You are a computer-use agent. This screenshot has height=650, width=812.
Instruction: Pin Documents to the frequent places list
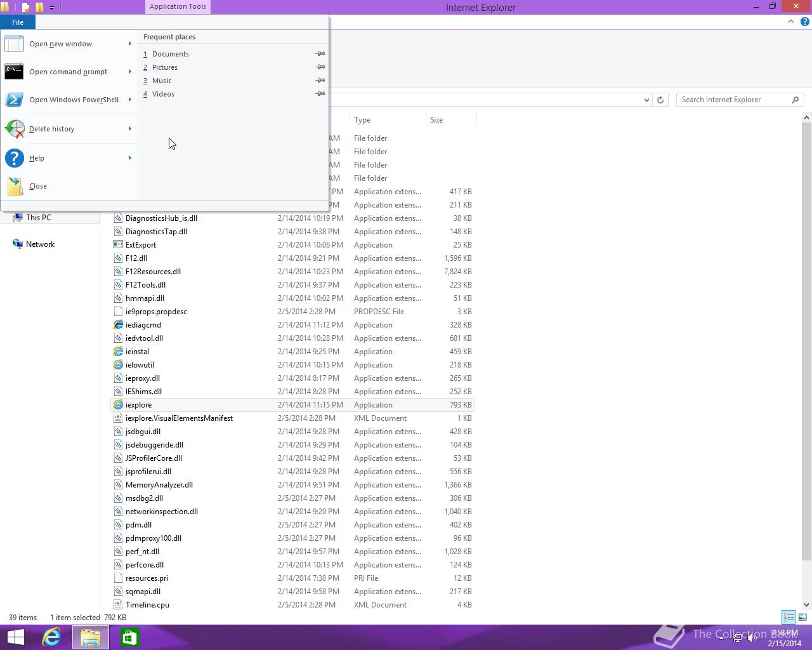pos(320,54)
